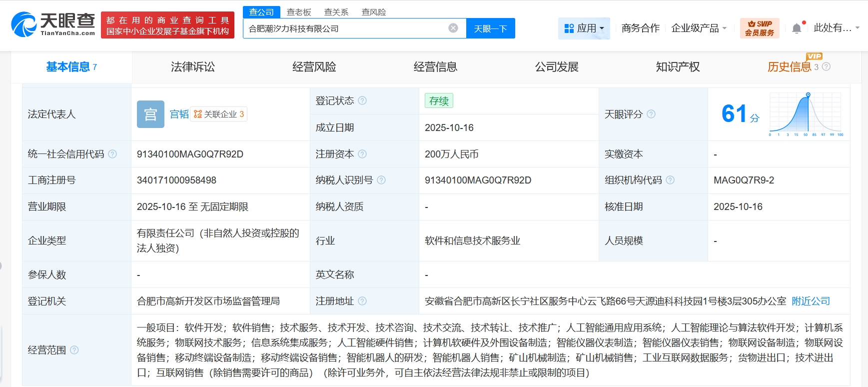This screenshot has width=868, height=387.
Task: Click the 天眼一下 search button
Action: click(x=490, y=28)
